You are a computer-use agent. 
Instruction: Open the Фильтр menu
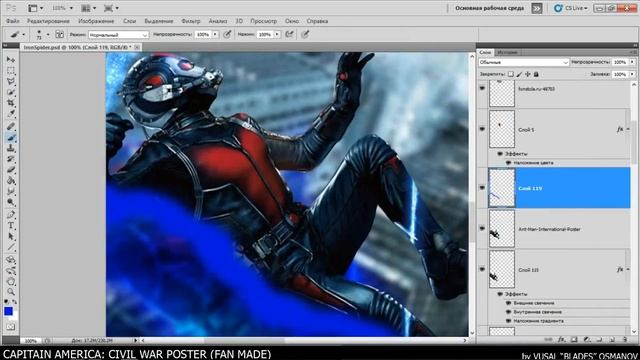pyautogui.click(x=191, y=21)
